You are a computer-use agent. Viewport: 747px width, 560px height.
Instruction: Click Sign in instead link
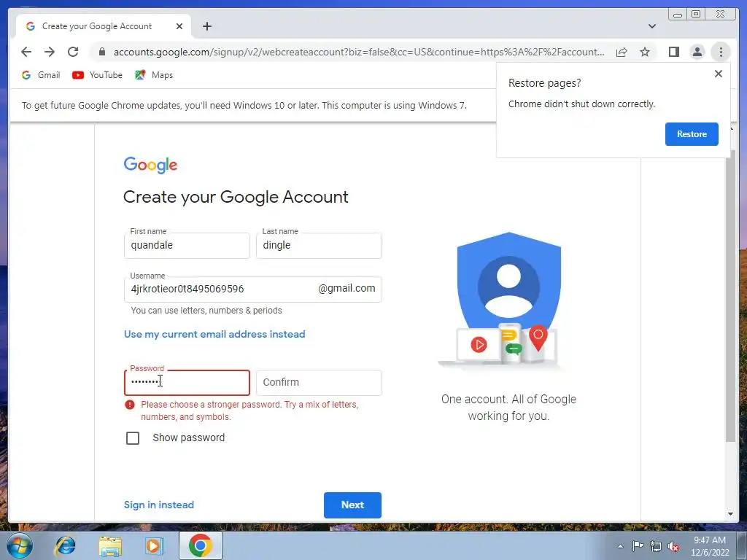(x=158, y=505)
